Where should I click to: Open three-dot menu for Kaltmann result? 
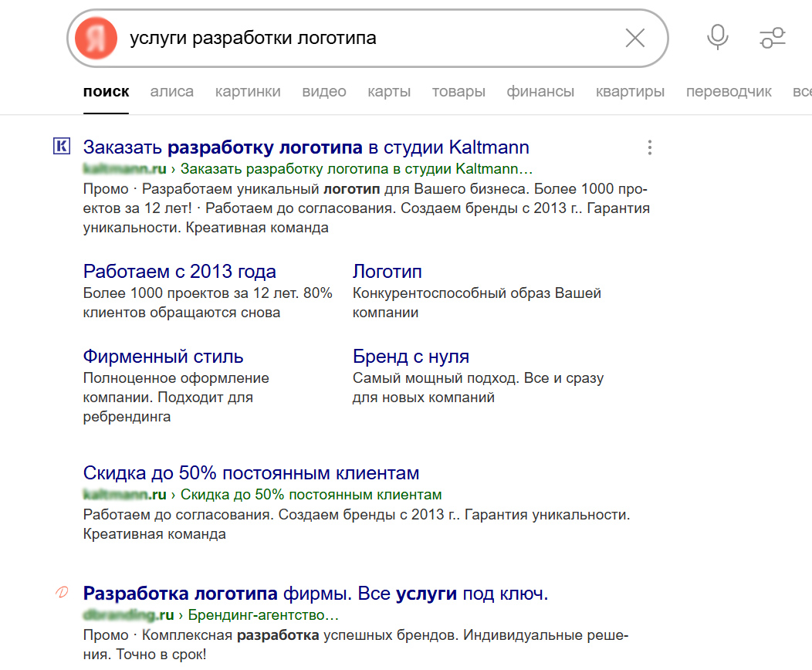click(650, 147)
